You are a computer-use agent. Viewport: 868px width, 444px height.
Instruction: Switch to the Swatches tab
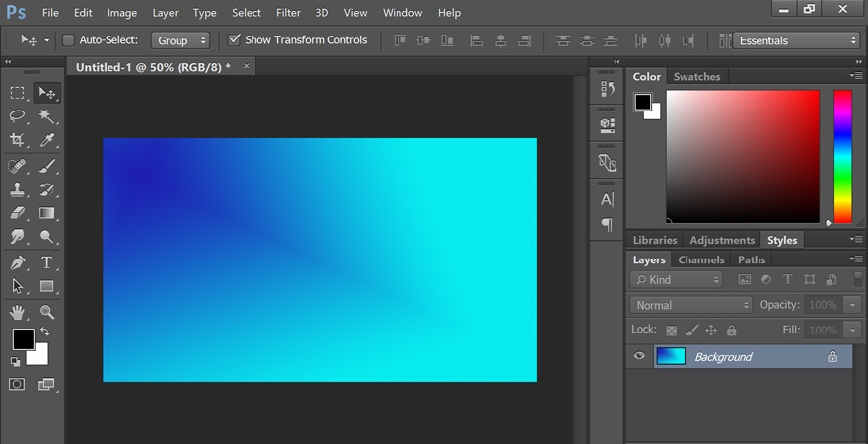tap(696, 76)
